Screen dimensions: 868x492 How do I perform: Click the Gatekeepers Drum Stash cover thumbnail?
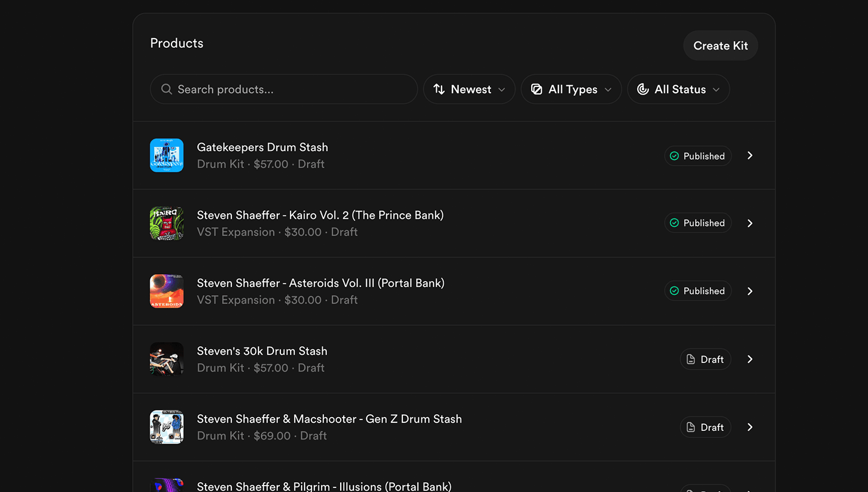pos(166,156)
